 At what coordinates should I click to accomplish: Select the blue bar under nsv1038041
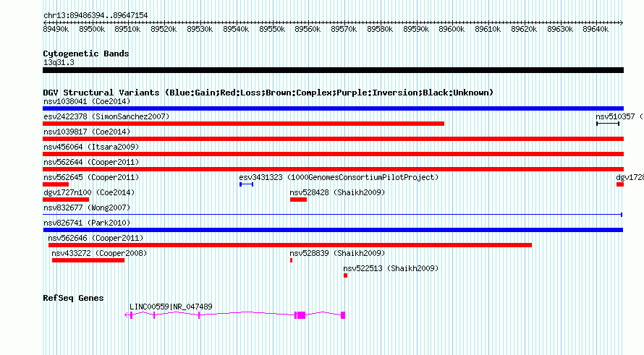tap(333, 108)
